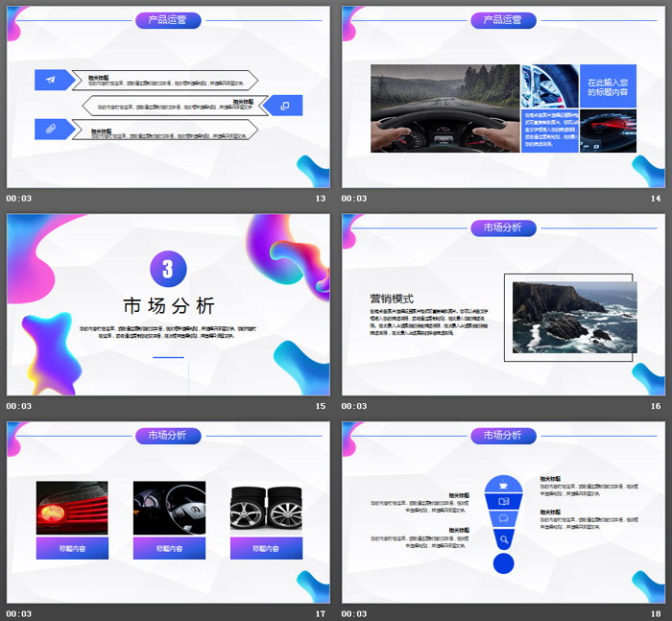Click the slide number 15 label
The image size is (672, 621).
tap(321, 406)
